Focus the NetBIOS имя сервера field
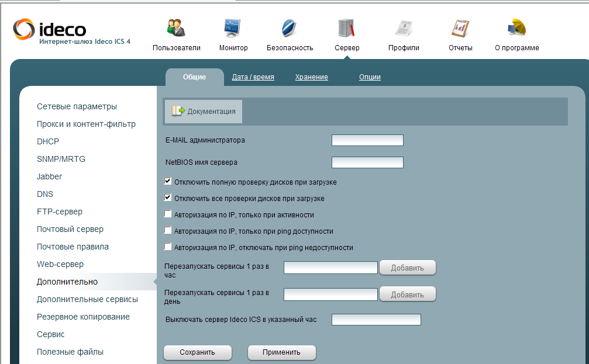This screenshot has height=364, width=589. tap(367, 162)
